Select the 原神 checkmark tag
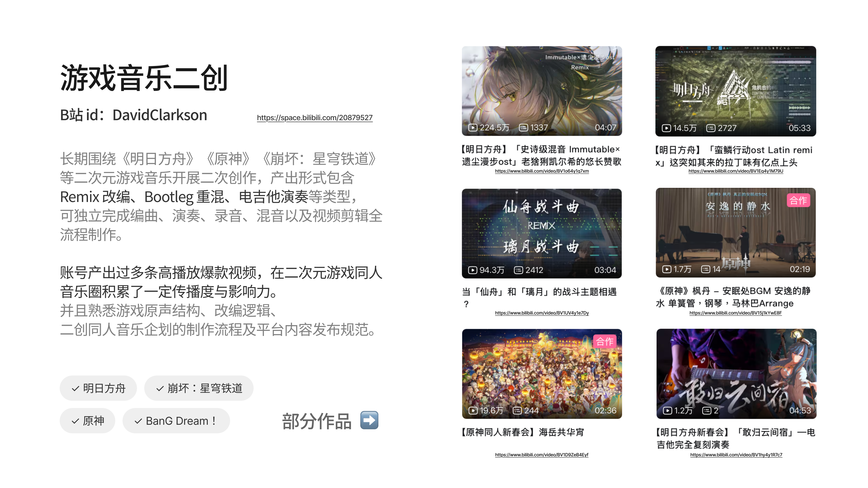The height and width of the screenshot is (488, 868). point(88,421)
